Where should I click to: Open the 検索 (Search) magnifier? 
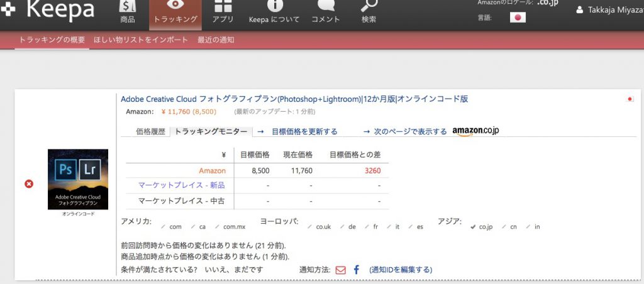369,12
